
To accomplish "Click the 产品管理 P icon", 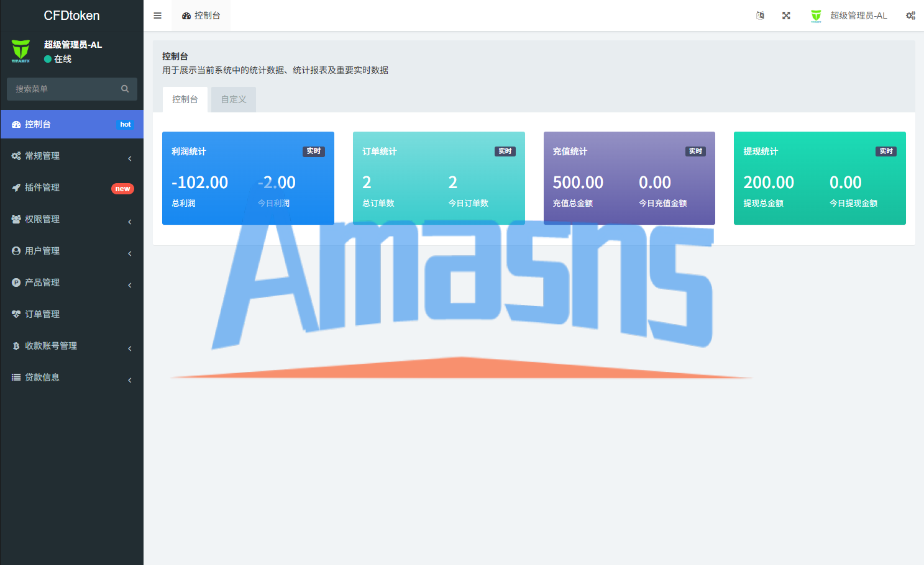I will [16, 282].
